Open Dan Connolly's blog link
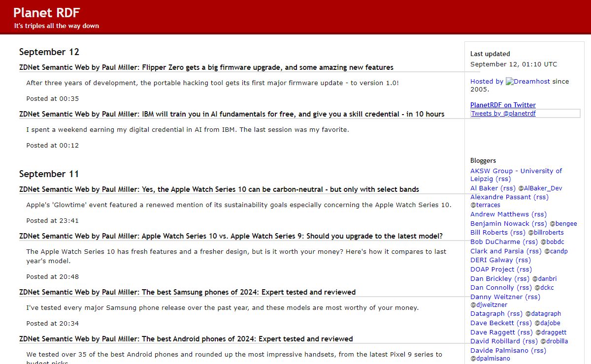 coord(492,288)
